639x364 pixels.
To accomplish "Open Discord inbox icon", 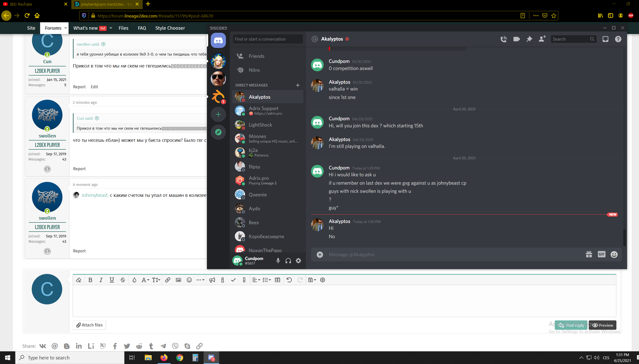I will (605, 39).
